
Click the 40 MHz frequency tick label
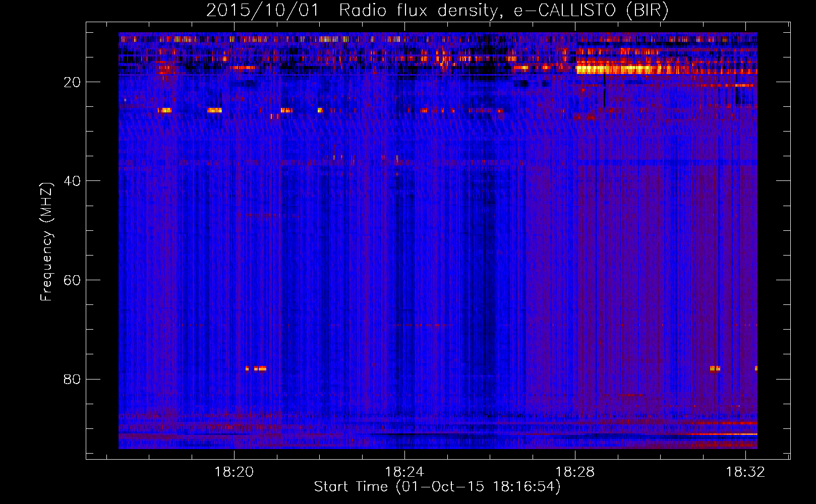pos(72,181)
